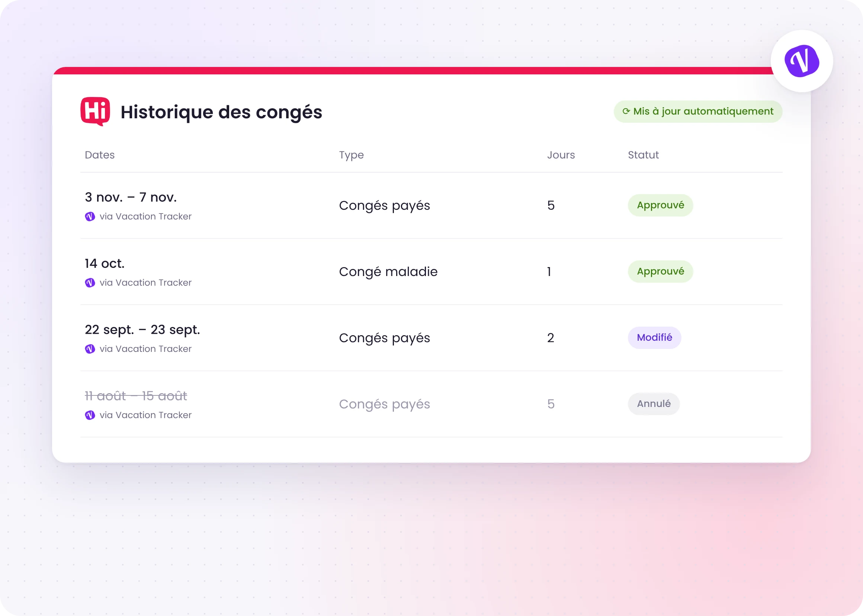Click the 'Mis à jour automatiquement' badge
This screenshot has height=616, width=863.
click(x=697, y=112)
